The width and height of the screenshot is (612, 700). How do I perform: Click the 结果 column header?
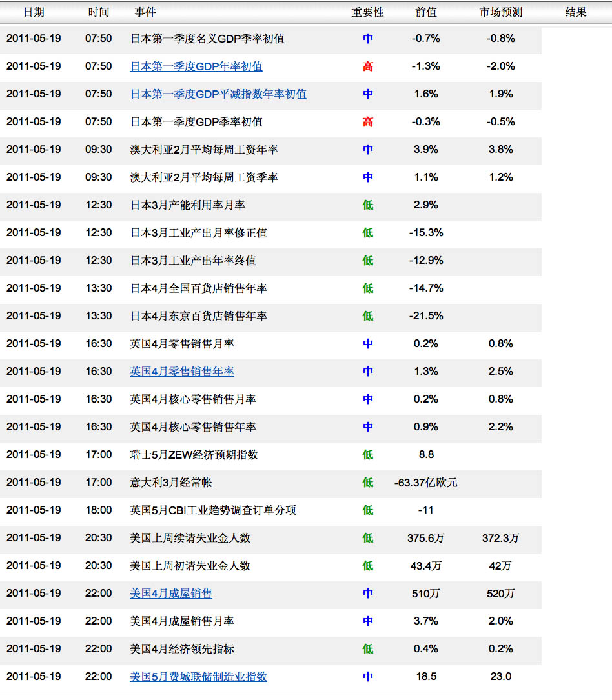(576, 12)
